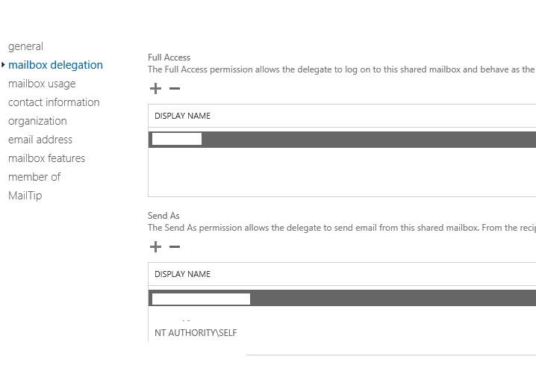The width and height of the screenshot is (536, 392).
Task: Open the mailbox usage section
Action: (x=42, y=84)
